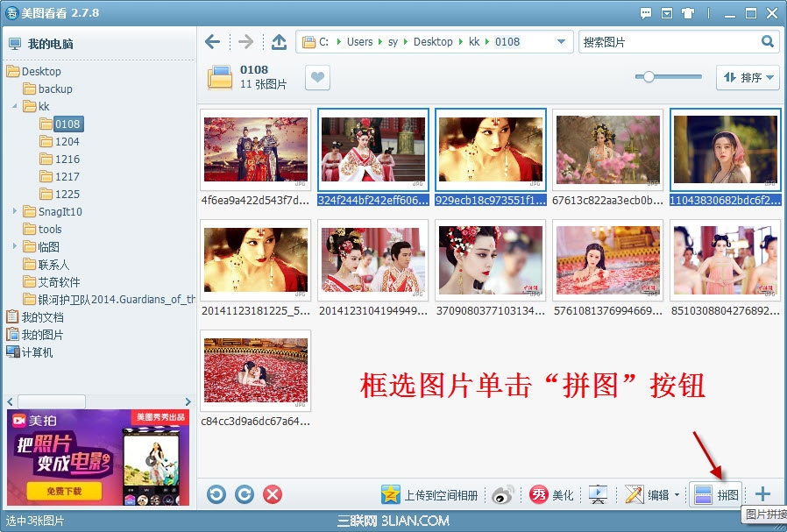Collapse the kk folder tree node
Screen dimensions: 787x532
click(x=15, y=106)
